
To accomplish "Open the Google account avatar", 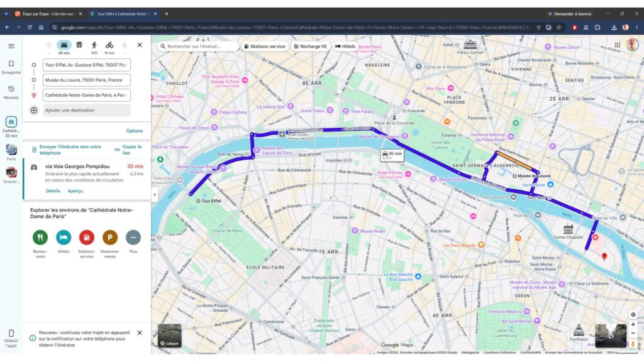I will [x=633, y=45].
